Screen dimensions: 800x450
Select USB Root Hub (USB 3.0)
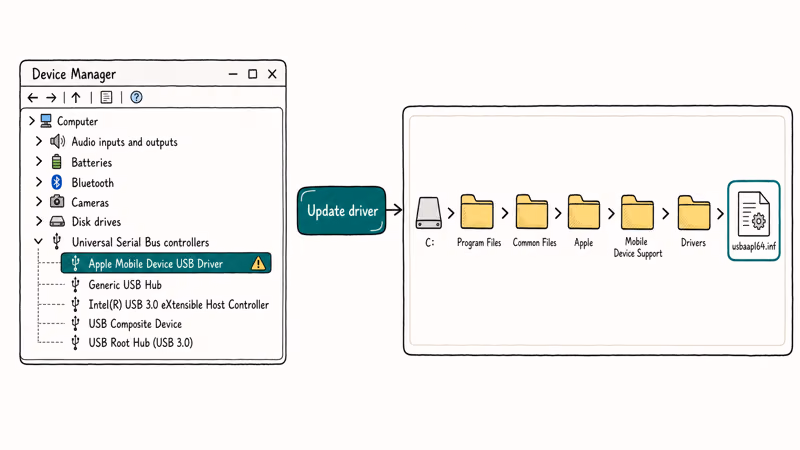(141, 343)
